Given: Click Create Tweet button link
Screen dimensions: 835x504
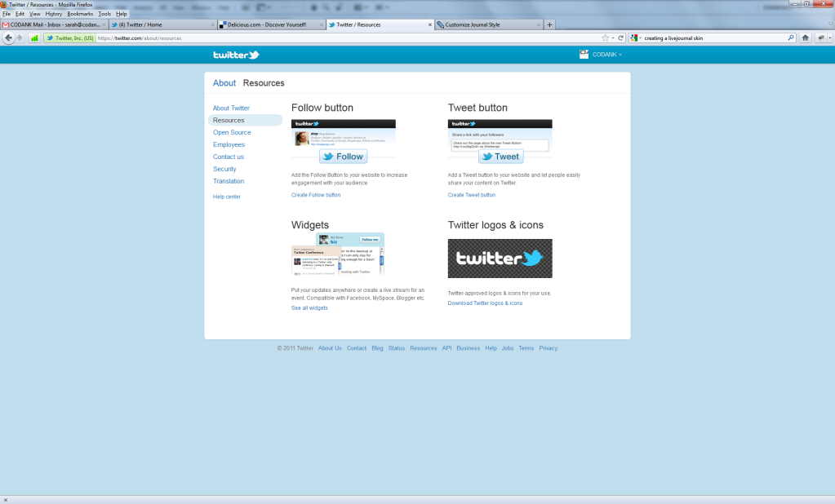Looking at the screenshot, I should pos(471,195).
